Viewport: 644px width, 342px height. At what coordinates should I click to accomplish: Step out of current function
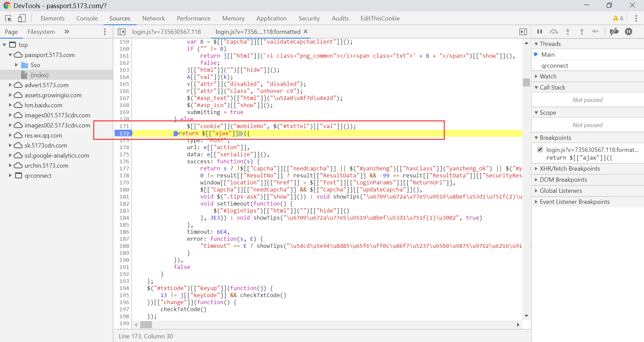click(582, 32)
